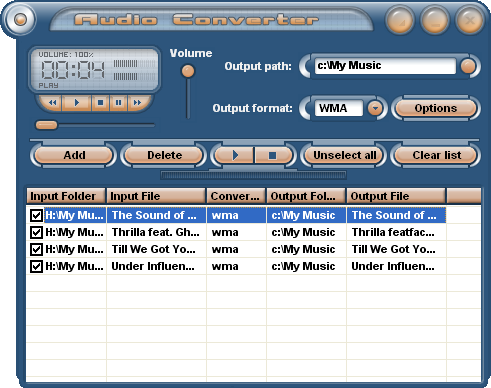
Task: Select the input file 'Thrilla feat. Gh...'
Action: (x=156, y=232)
